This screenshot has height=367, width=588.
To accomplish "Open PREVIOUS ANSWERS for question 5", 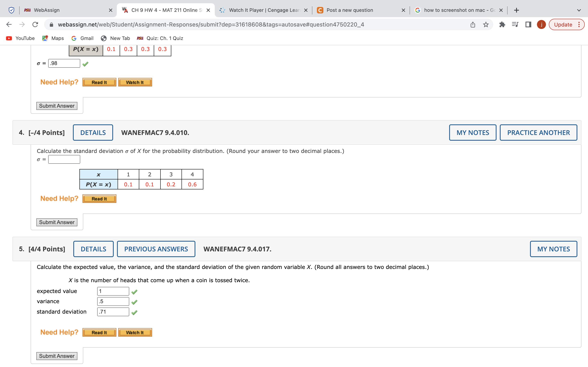I will (x=156, y=249).
